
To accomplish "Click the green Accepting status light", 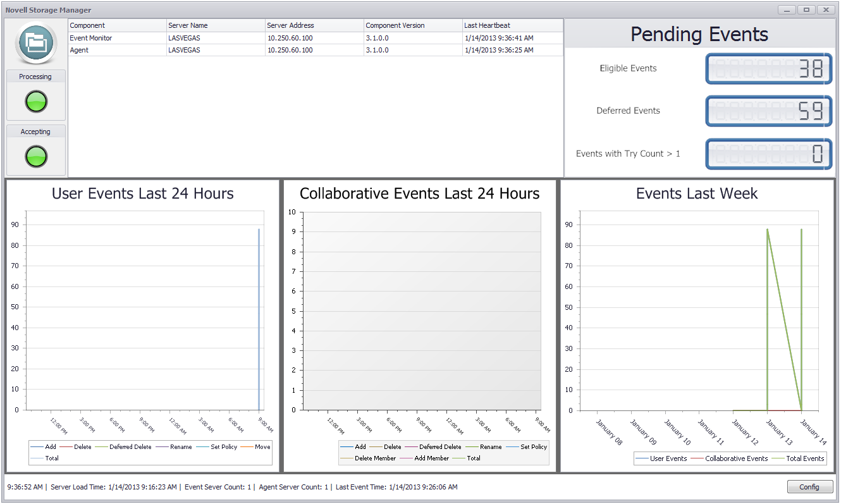I will pyautogui.click(x=36, y=156).
